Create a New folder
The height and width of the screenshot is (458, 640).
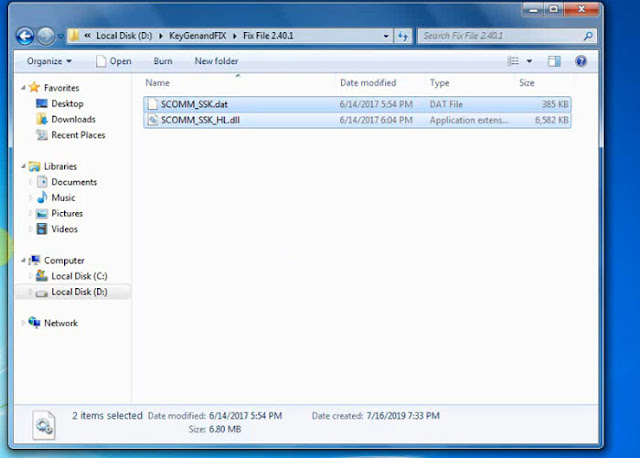216,61
